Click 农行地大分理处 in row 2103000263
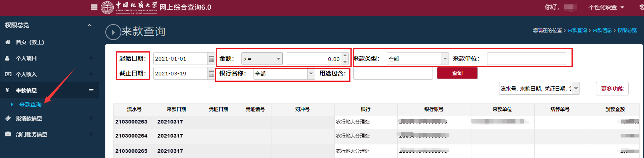Image resolution: width=644 pixels, height=158 pixels. click(x=353, y=122)
